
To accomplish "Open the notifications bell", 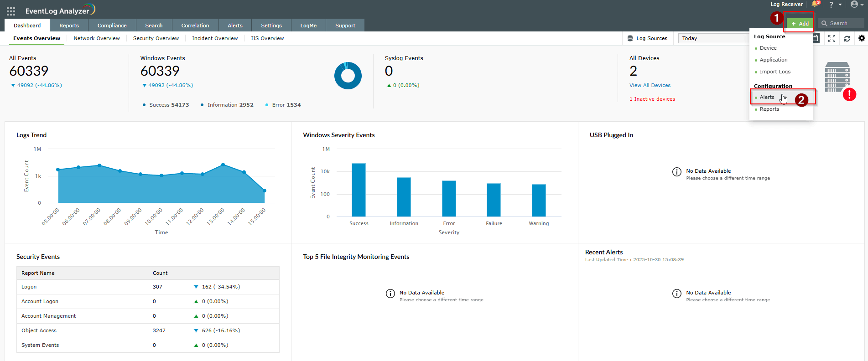I will [815, 4].
